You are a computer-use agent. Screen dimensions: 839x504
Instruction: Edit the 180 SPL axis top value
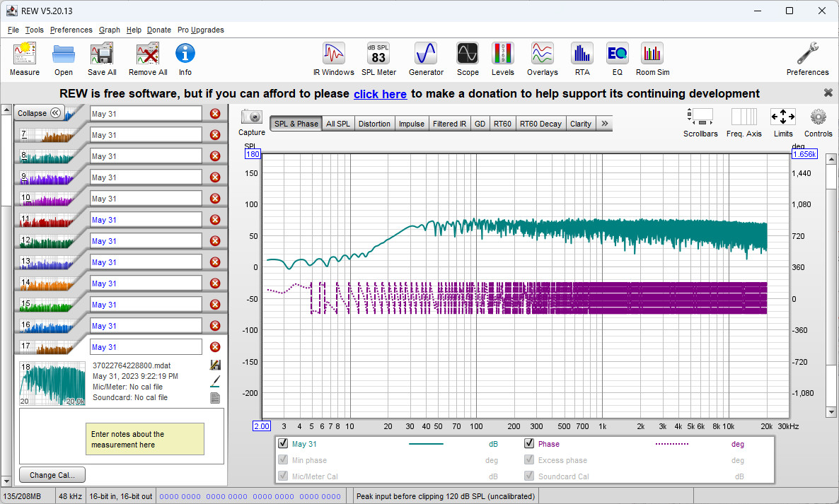253,154
